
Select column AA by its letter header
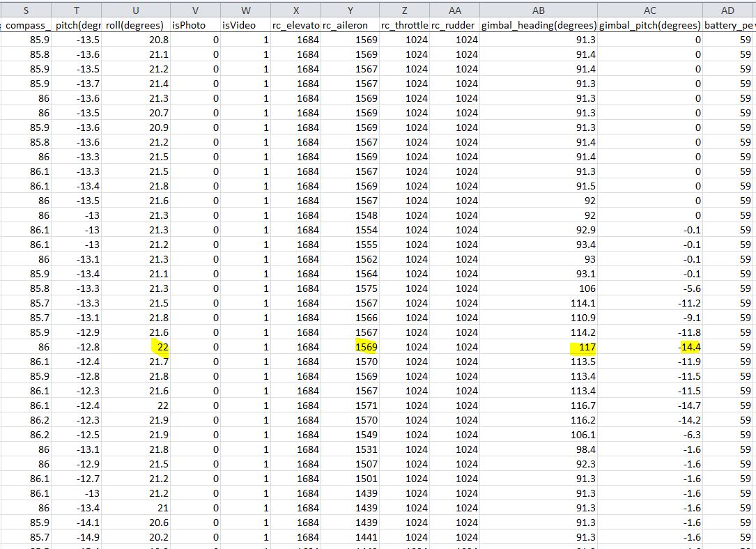click(455, 10)
